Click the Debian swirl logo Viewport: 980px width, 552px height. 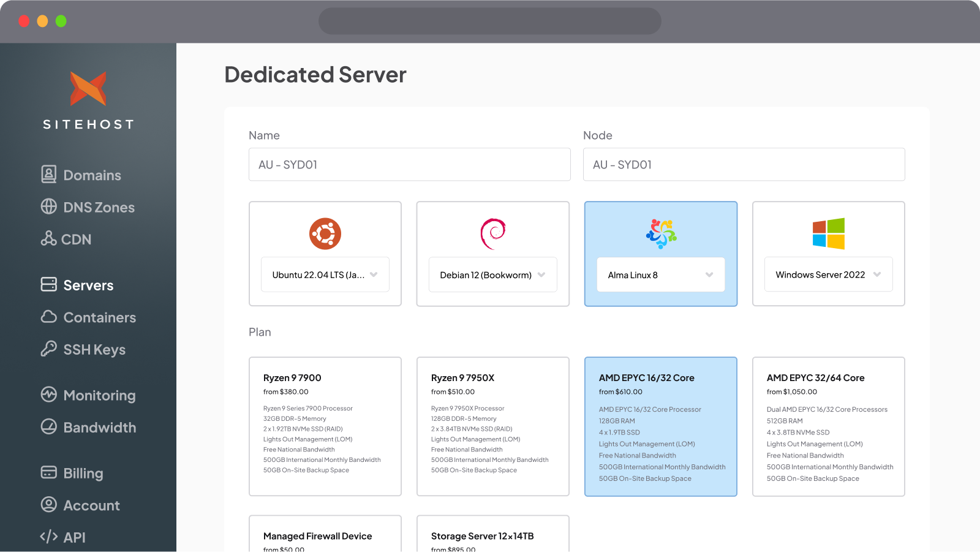tap(492, 233)
